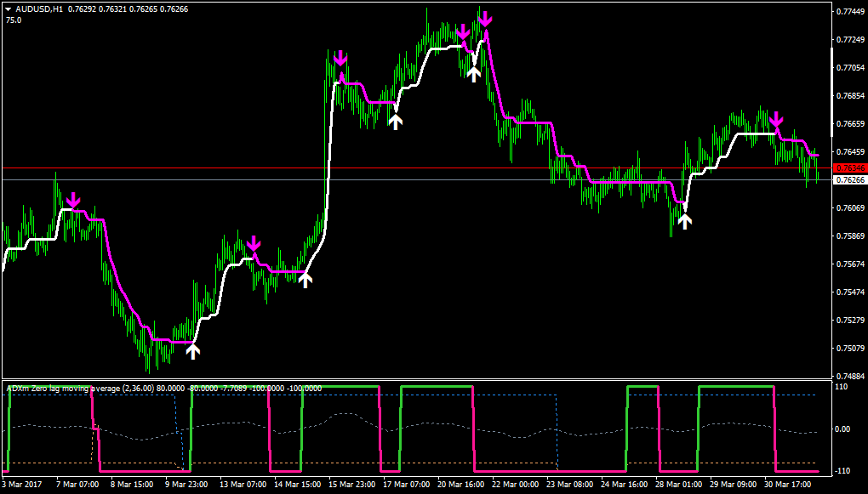Click the 15 Mar 23:00 time label
This screenshot has height=494, width=868.
[x=351, y=485]
